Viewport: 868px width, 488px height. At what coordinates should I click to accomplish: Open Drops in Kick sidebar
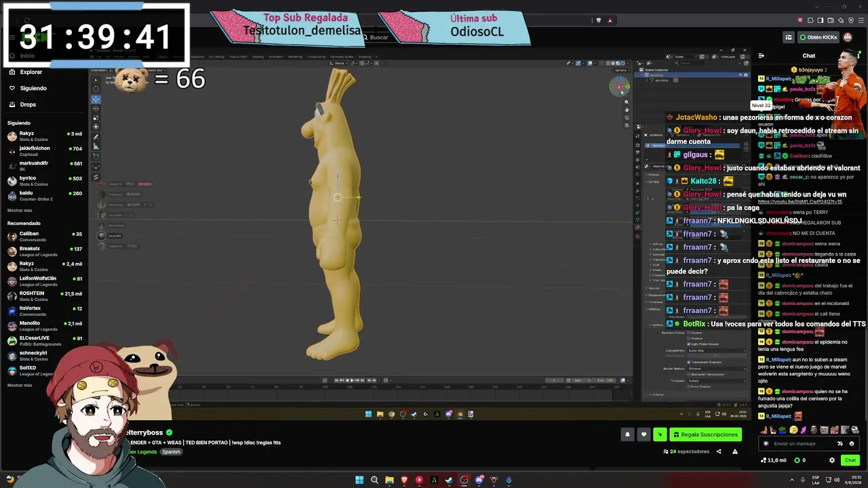click(x=28, y=104)
